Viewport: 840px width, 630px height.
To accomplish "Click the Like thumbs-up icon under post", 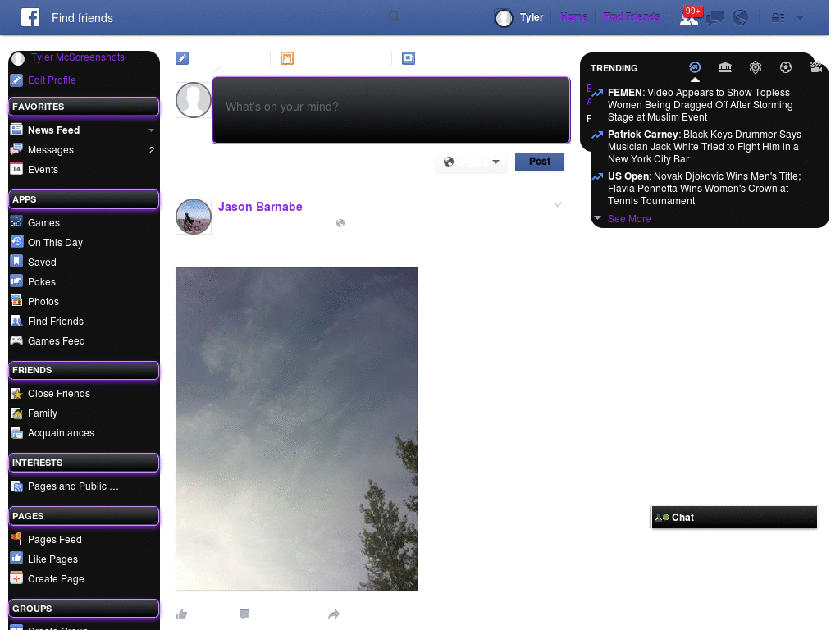I will 181,614.
